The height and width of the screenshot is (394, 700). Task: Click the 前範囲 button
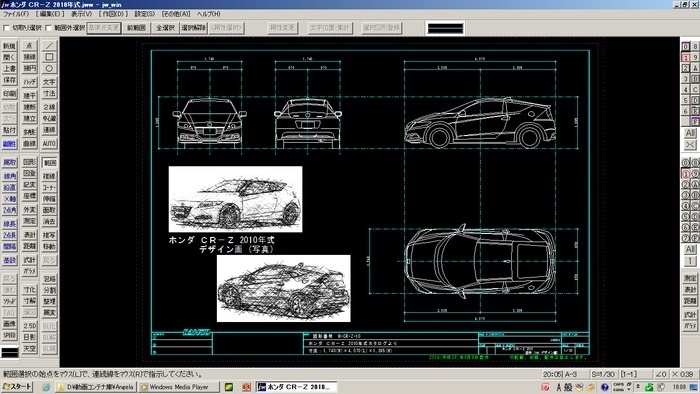[x=137, y=28]
